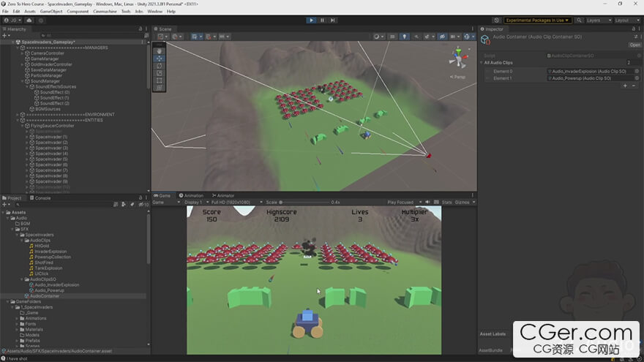Open Gizmos dropdown in Game view
Viewport: 644px width, 362px height.
click(x=465, y=203)
